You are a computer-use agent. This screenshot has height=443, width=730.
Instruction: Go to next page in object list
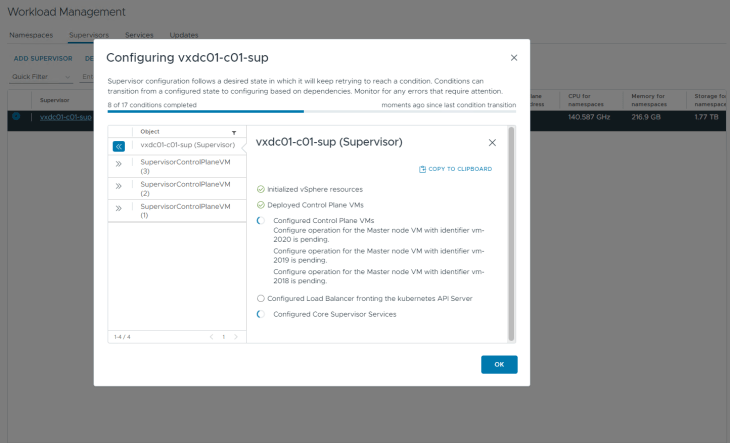tap(236, 337)
